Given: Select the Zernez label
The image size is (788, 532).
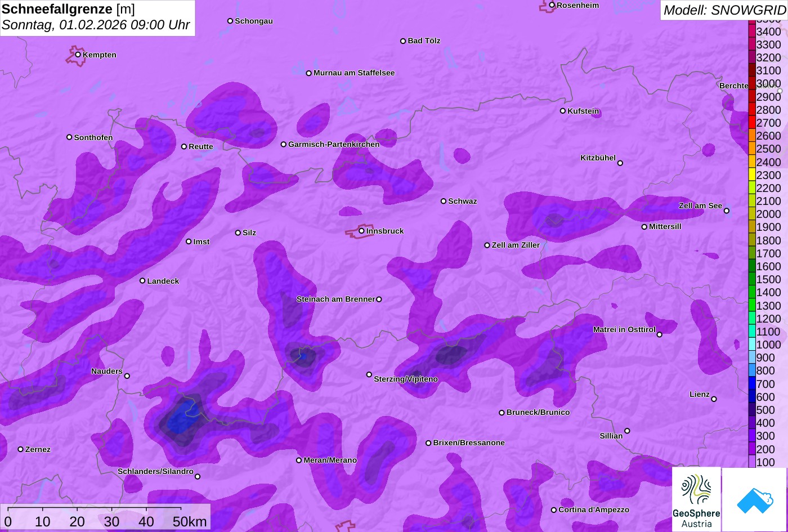Looking at the screenshot, I should click(38, 449).
